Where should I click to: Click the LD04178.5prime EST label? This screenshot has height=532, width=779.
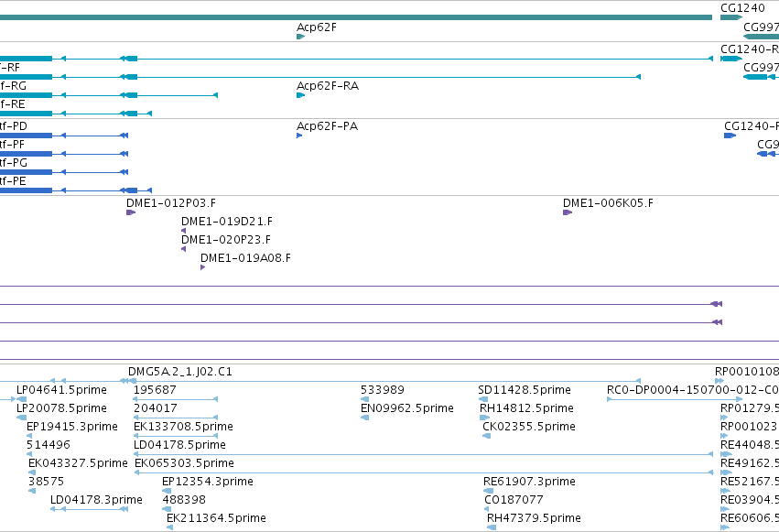pos(179,445)
